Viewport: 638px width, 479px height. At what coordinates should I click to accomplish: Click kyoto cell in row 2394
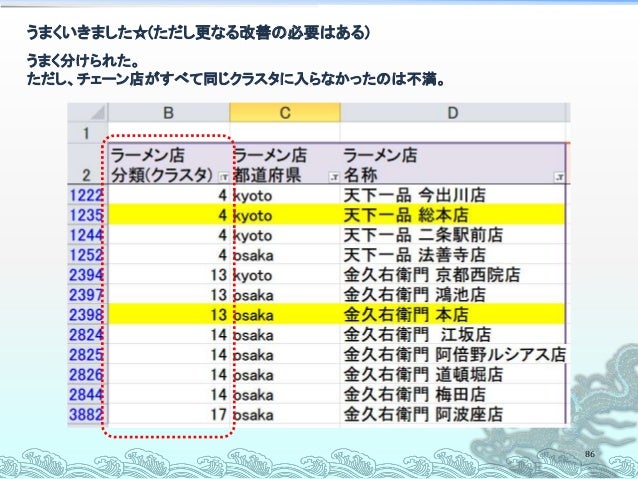285,275
